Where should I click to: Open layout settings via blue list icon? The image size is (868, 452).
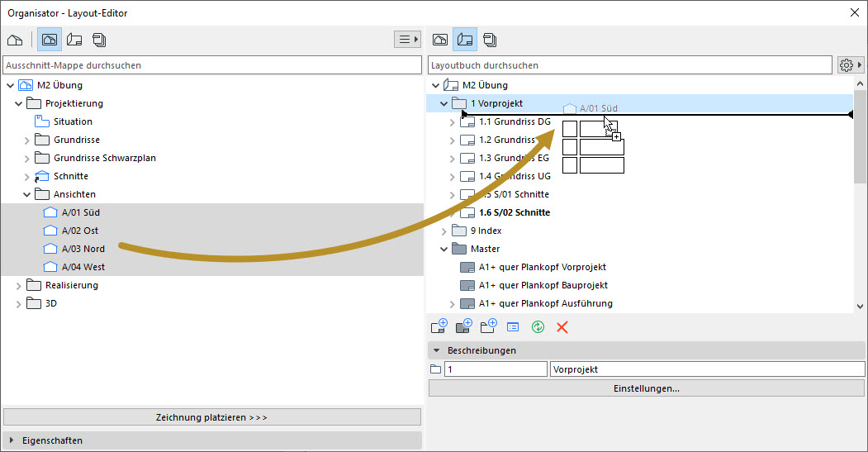tap(513, 327)
